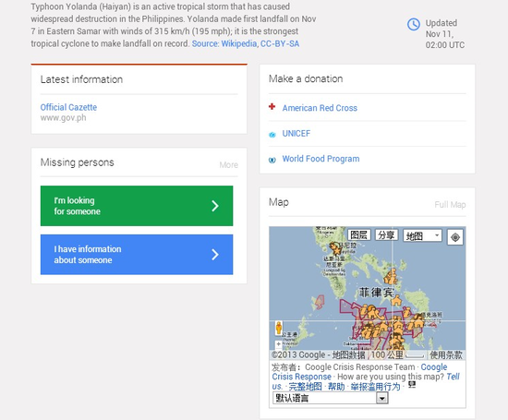Viewport: 508px width, 420px height.
Task: Open the American Red Cross donation link
Action: (320, 108)
